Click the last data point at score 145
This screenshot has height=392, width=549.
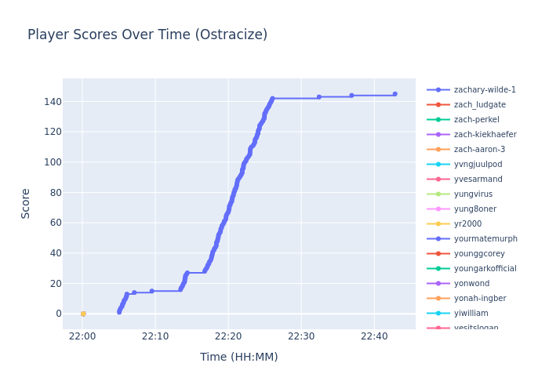pos(394,94)
